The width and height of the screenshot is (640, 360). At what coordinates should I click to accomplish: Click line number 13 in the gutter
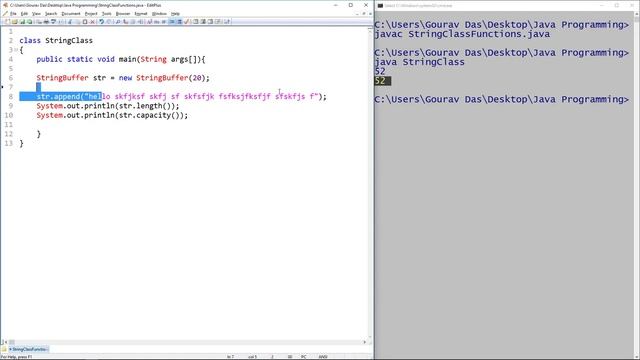[x=9, y=143]
